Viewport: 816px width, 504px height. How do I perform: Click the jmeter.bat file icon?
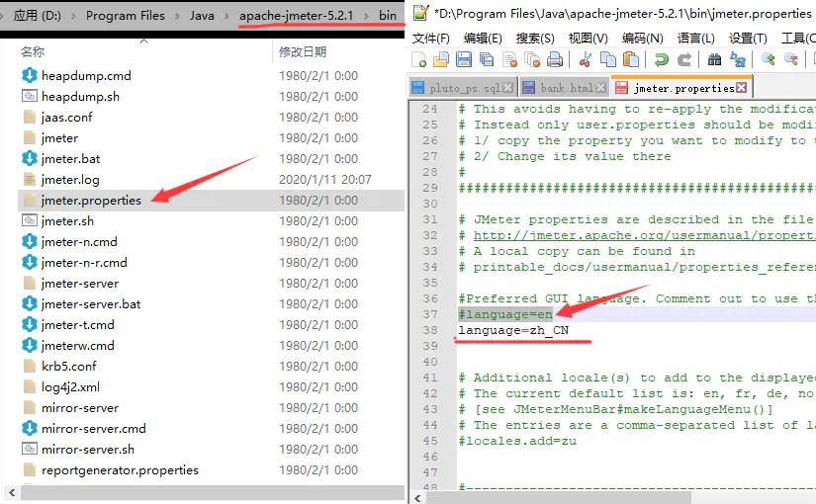(x=29, y=158)
